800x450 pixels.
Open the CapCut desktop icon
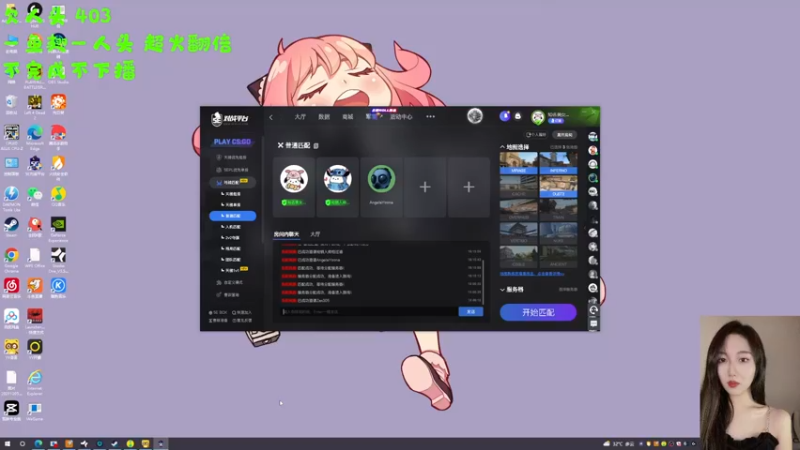[x=11, y=411]
